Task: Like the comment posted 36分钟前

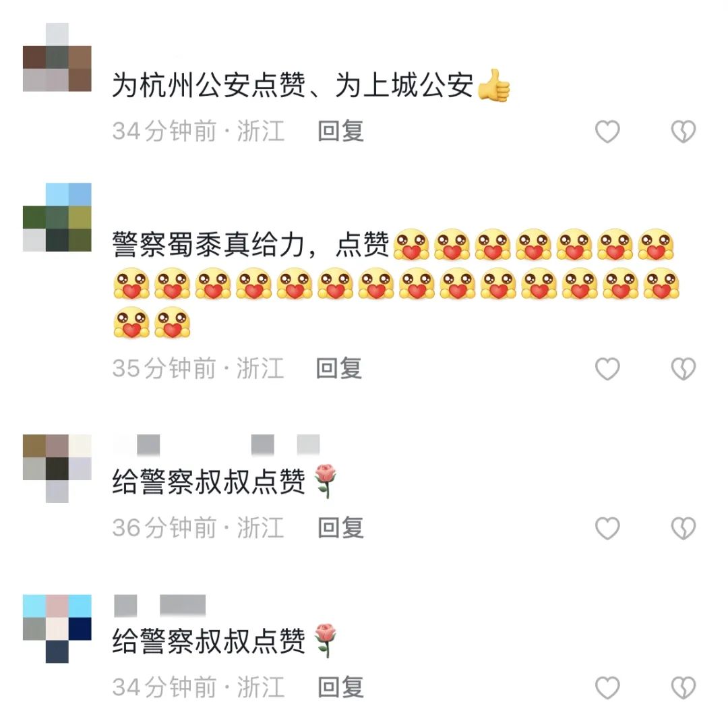Action: pos(607,528)
